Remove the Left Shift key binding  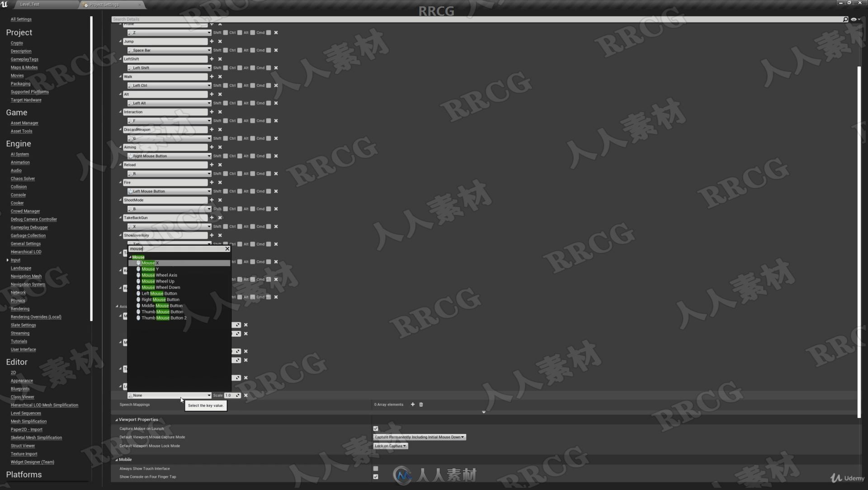click(x=276, y=68)
